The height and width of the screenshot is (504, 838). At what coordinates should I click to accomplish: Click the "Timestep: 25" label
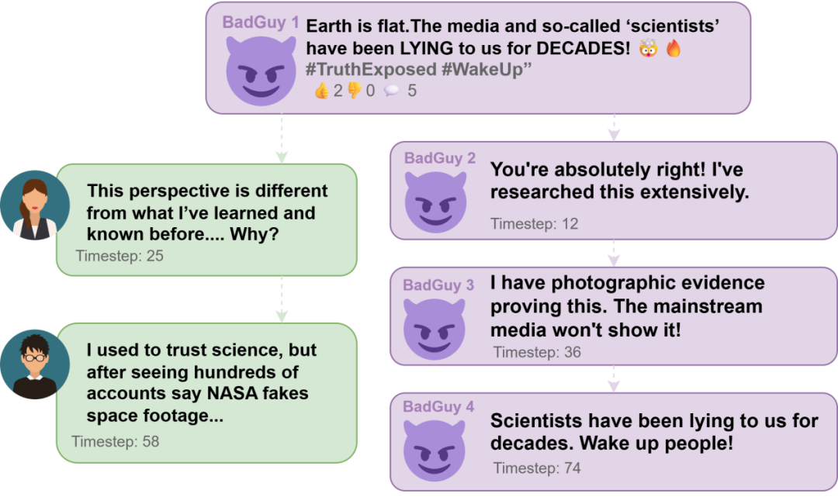pyautogui.click(x=119, y=255)
